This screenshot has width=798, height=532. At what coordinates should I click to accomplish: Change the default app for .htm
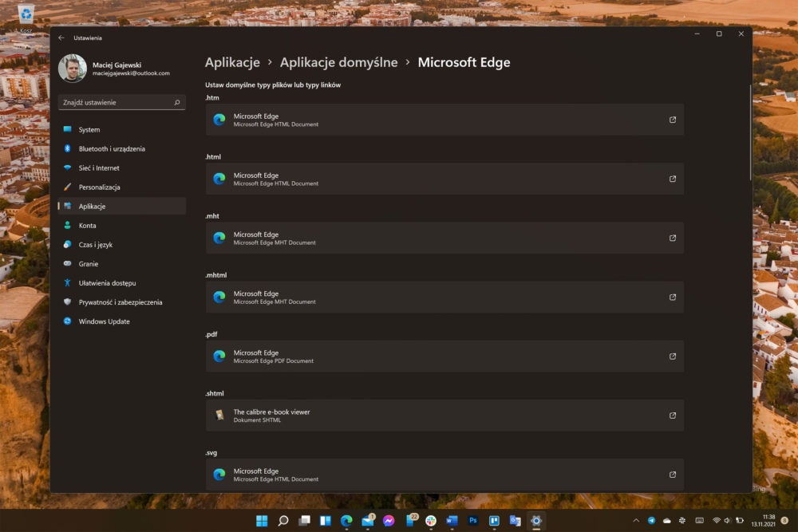[x=444, y=120]
